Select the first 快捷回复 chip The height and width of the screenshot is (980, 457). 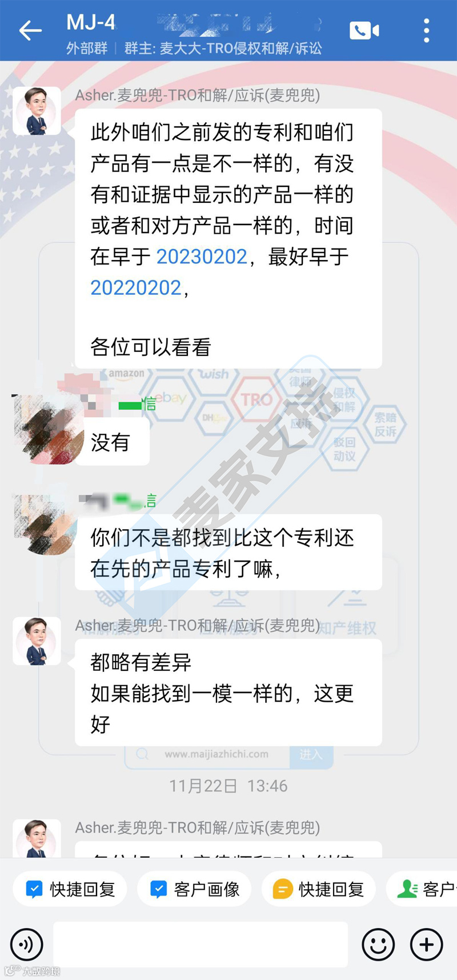pyautogui.click(x=70, y=889)
